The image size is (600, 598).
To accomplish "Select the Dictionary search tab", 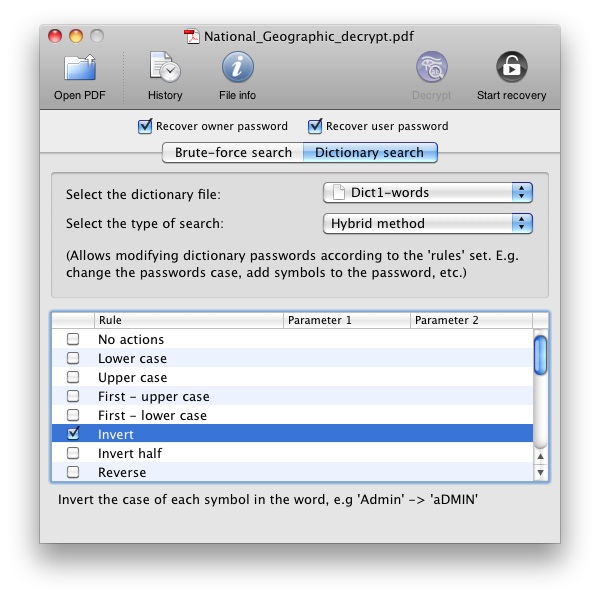I will pyautogui.click(x=370, y=153).
